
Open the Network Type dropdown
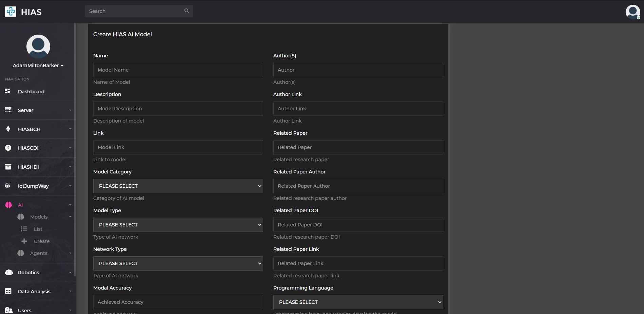tap(178, 263)
